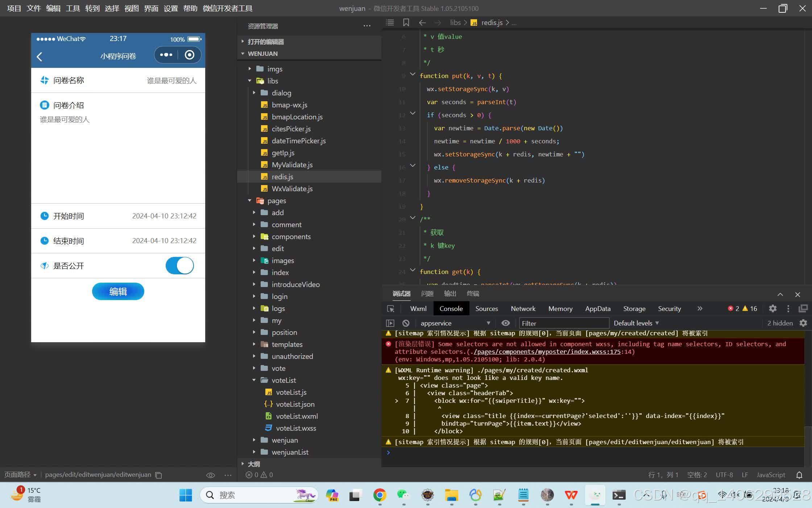Toggle the 是否公开 switch off
812x508 pixels.
tap(180, 266)
